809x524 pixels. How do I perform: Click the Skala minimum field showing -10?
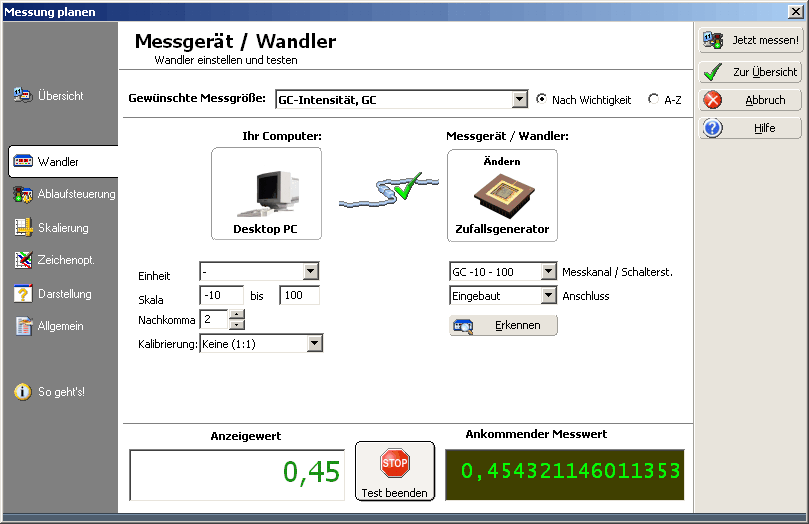221,295
